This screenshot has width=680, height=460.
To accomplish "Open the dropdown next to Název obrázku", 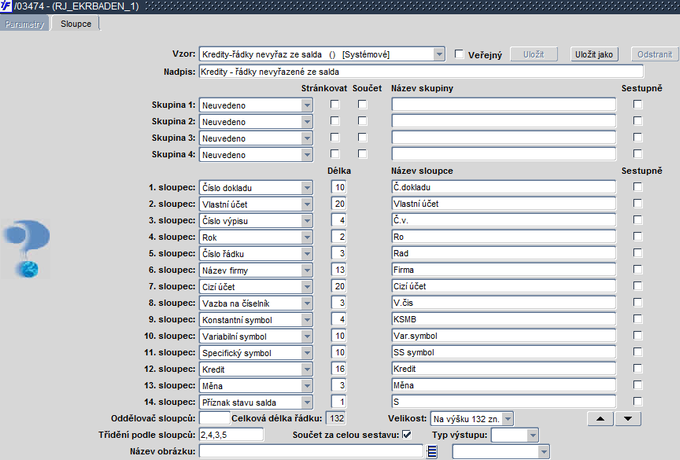I will coord(543,452).
